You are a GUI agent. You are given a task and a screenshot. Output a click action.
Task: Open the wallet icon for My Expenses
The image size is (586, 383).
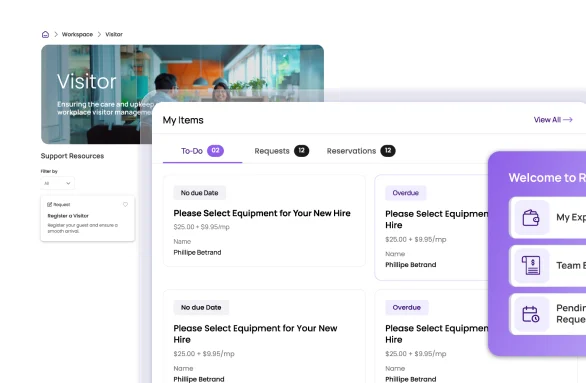(x=531, y=217)
